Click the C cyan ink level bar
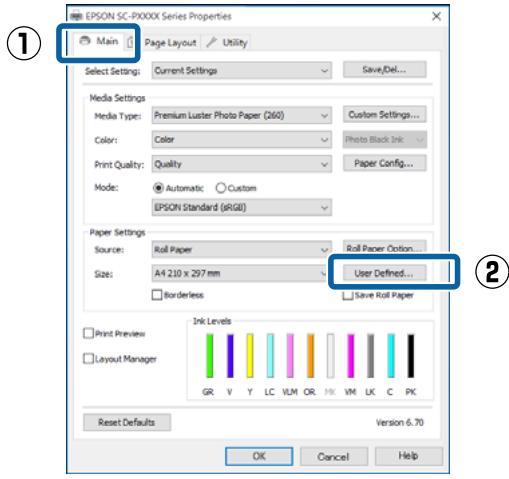Screen dimensions: 509x479 [x=391, y=356]
